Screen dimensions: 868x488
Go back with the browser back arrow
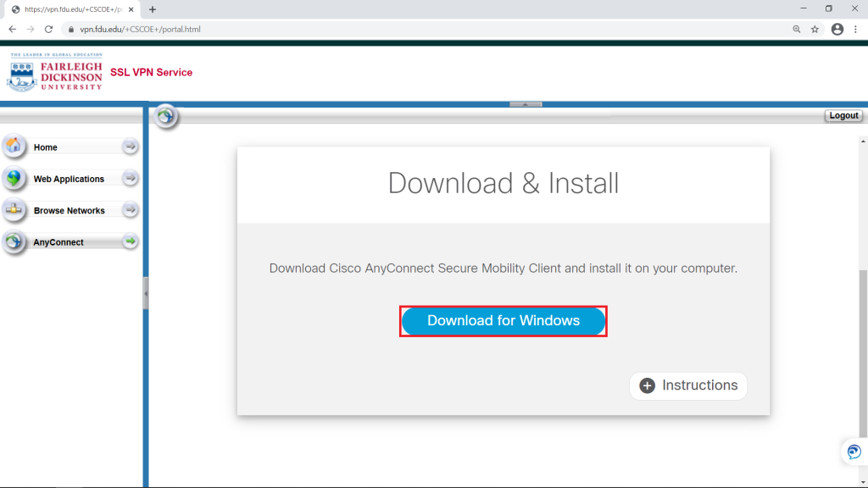click(x=12, y=30)
